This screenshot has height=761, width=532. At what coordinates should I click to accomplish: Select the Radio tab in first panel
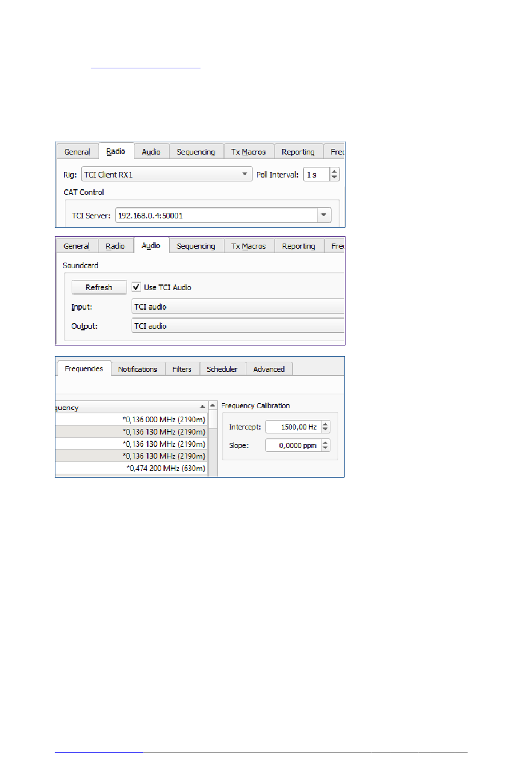pos(116,151)
